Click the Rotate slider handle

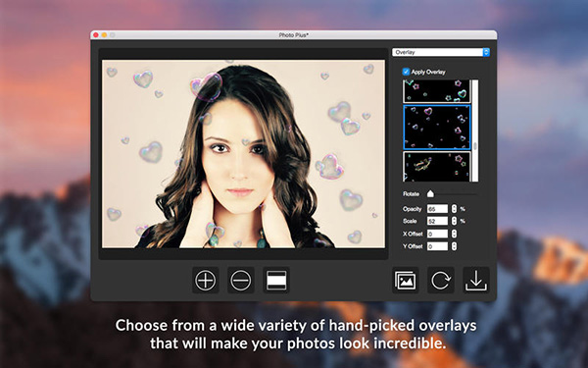pyautogui.click(x=430, y=193)
